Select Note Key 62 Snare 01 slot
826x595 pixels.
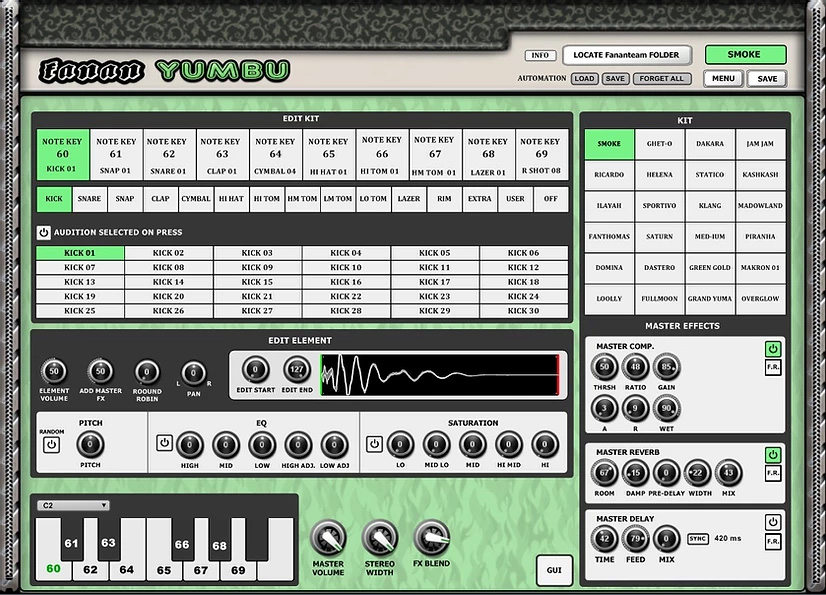click(169, 155)
